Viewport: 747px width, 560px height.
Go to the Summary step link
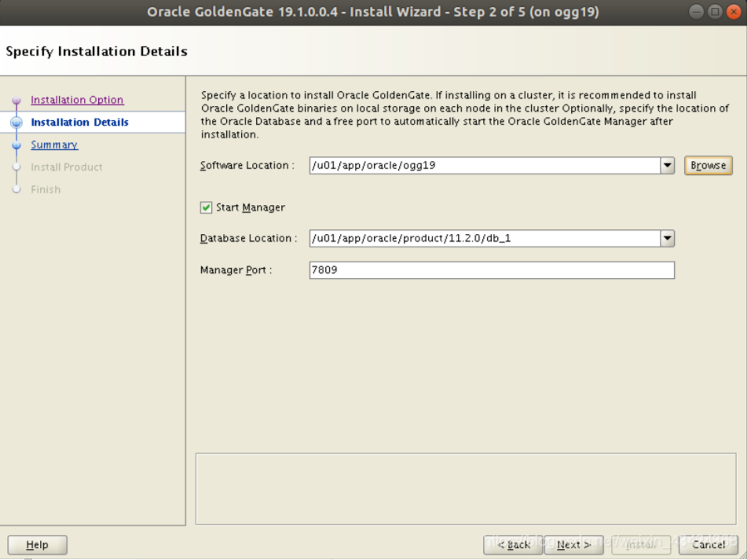click(x=54, y=145)
